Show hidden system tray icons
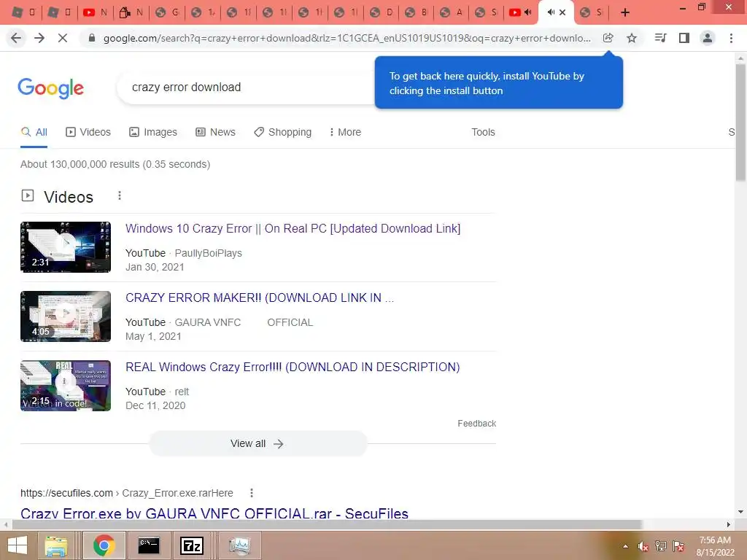This screenshot has width=747, height=560. pos(625,546)
